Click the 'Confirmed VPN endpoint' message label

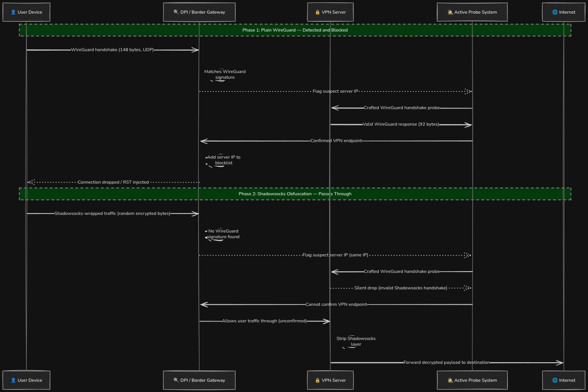tap(336, 141)
